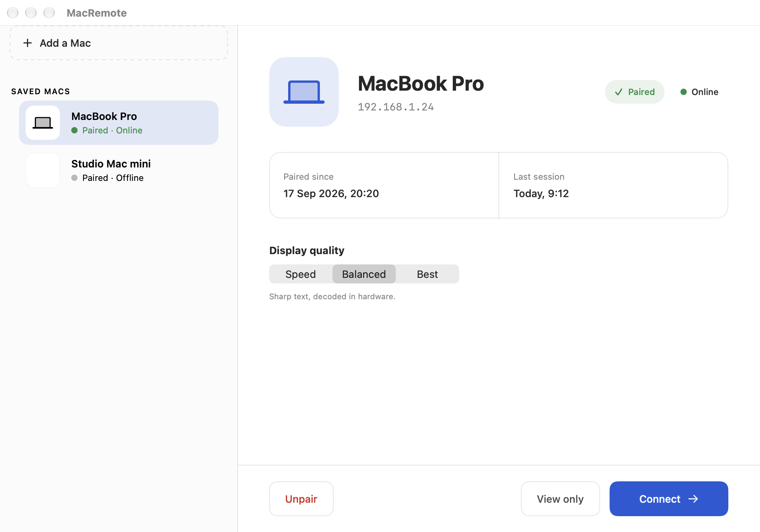Click the green status dot under MacBook Pro
Screen dimensions: 760x532
[x=74, y=130]
